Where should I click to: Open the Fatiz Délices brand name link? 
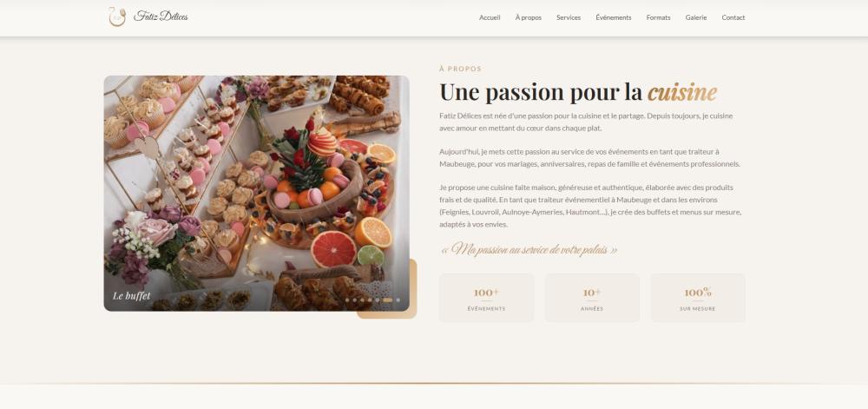point(161,16)
